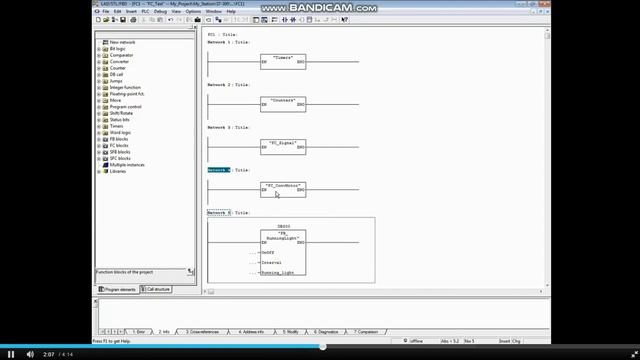Click the New network icon in catalog

pyautogui.click(x=105, y=42)
